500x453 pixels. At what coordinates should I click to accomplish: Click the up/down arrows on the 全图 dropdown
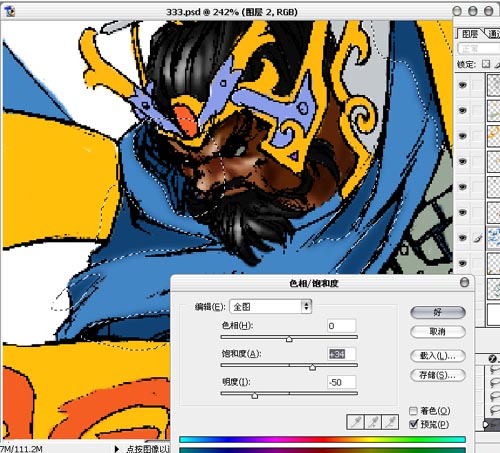306,307
